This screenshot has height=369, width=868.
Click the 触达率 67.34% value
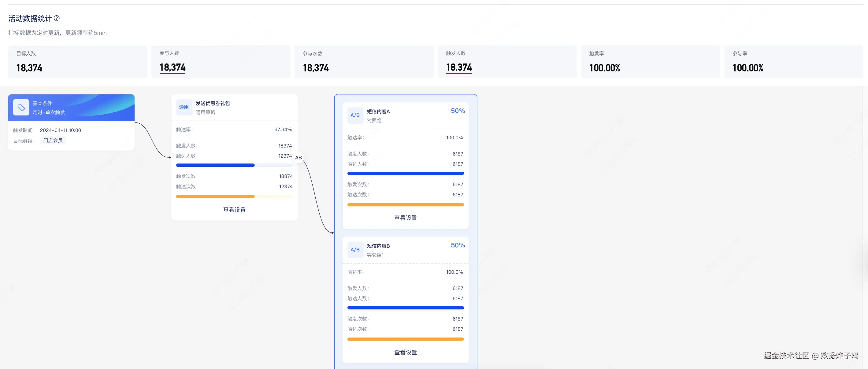click(283, 130)
